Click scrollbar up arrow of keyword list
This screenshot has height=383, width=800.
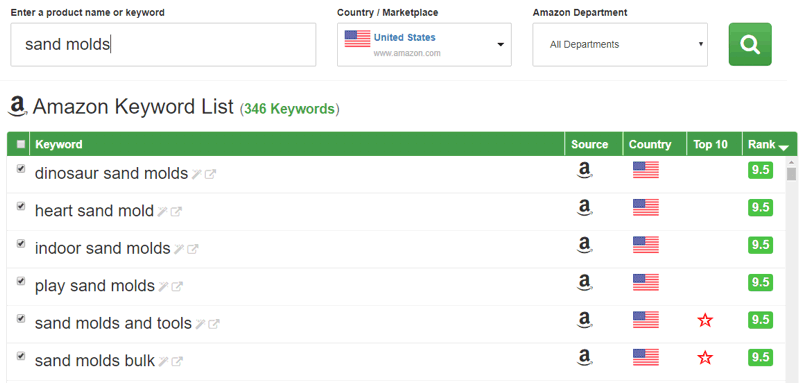point(791,162)
